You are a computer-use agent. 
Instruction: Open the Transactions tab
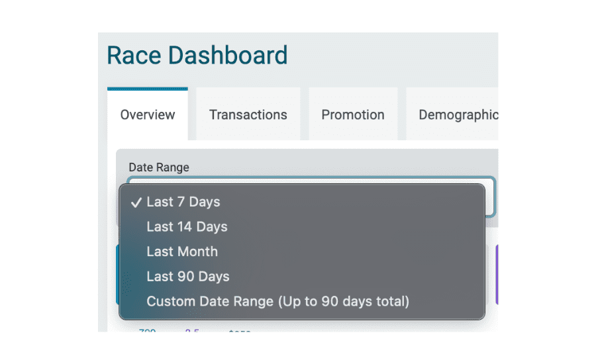coord(248,114)
